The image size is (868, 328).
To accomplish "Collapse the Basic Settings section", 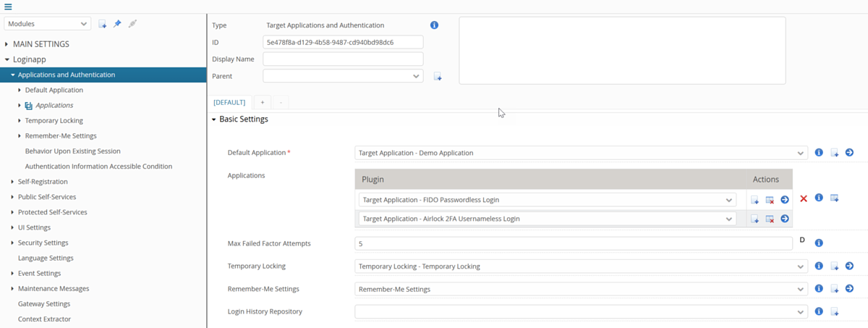I will [214, 119].
